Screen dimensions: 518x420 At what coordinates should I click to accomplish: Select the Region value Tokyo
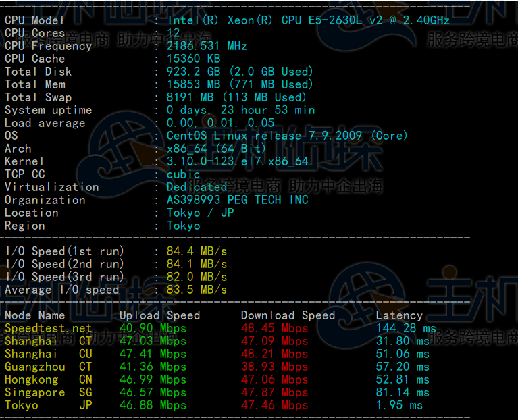coord(183,226)
